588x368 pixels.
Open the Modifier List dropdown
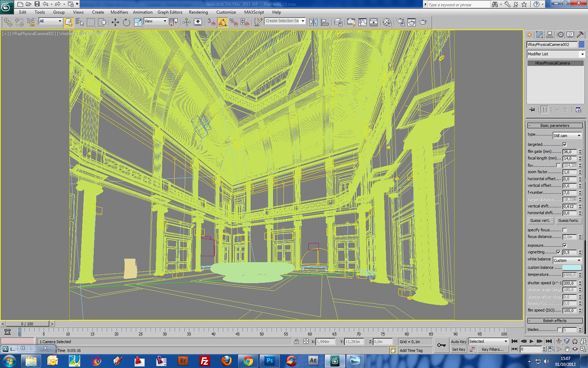(x=555, y=54)
